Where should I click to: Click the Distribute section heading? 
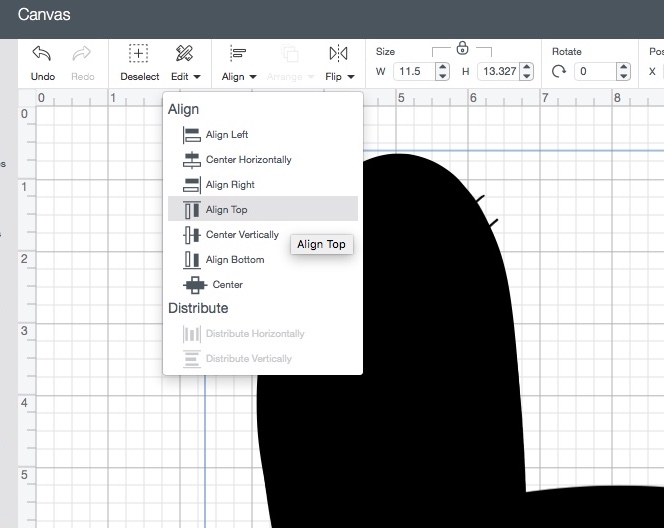point(198,308)
